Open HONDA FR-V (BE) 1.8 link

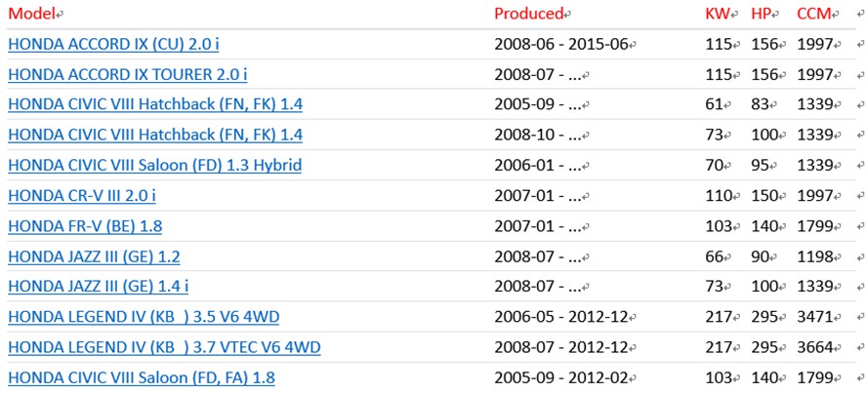click(x=85, y=226)
